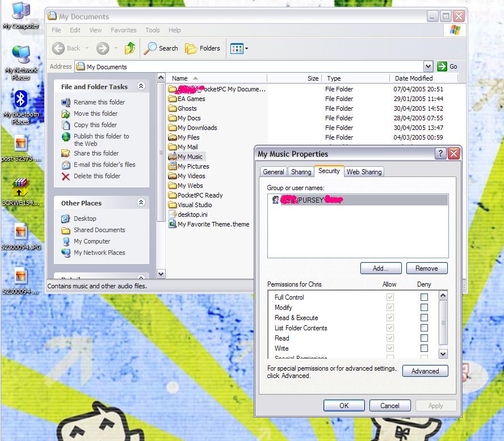Launch My Computer from the desktop

[21, 9]
